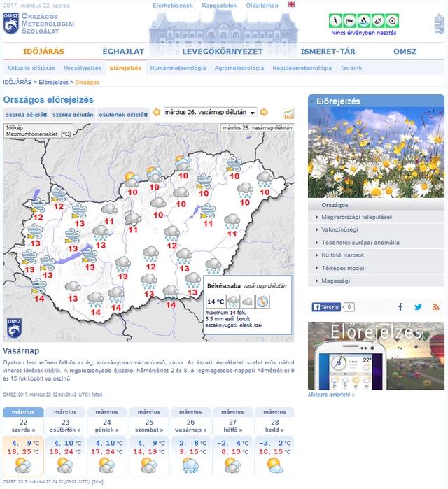
Task: Click the rainy weather icon for március 26
Action: (190, 465)
